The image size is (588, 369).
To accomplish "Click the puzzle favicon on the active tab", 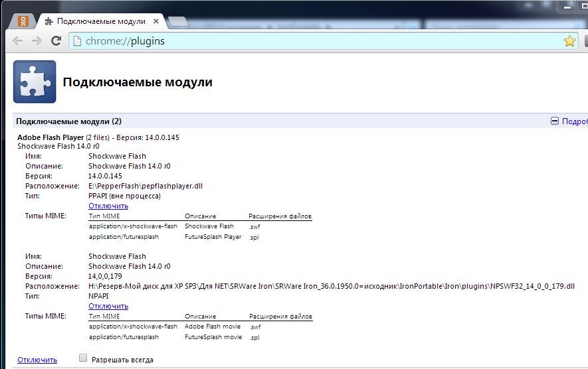I will point(49,22).
